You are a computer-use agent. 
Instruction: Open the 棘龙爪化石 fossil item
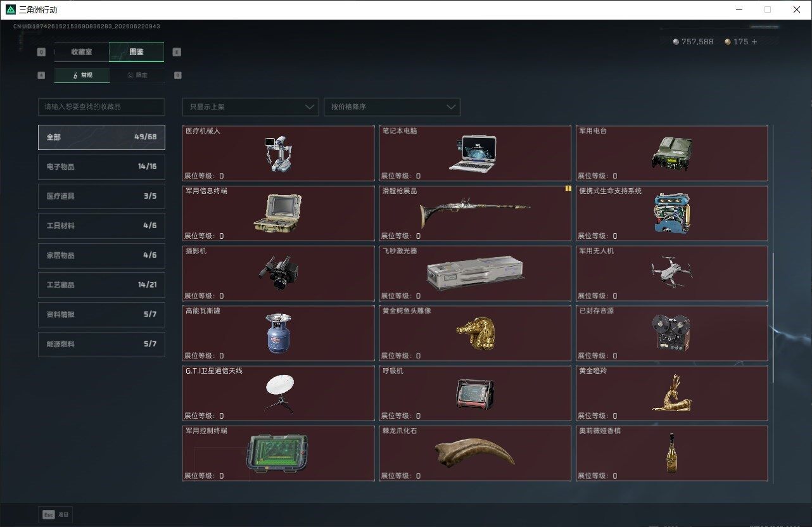point(475,454)
